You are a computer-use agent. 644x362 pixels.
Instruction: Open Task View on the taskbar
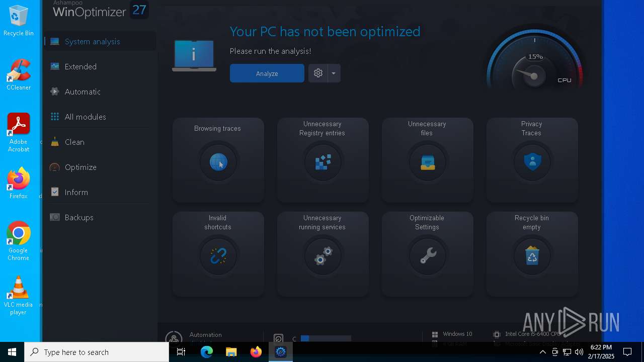pyautogui.click(x=181, y=352)
